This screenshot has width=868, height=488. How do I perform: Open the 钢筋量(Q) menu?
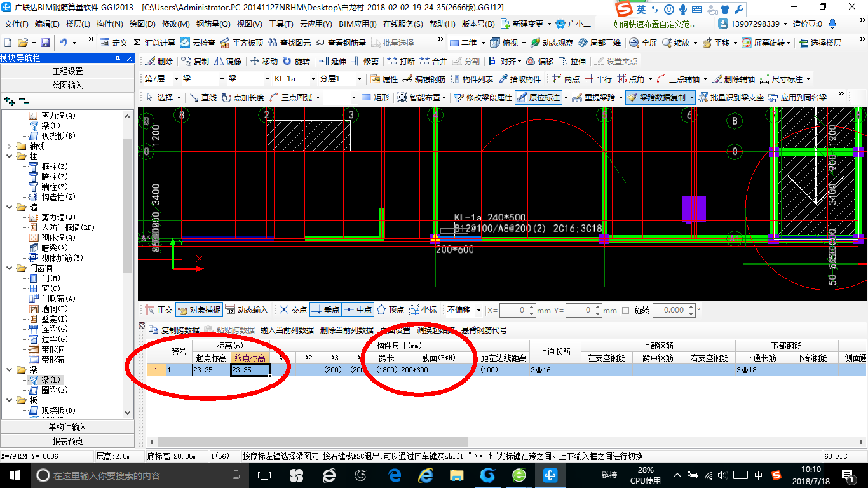[x=213, y=24]
